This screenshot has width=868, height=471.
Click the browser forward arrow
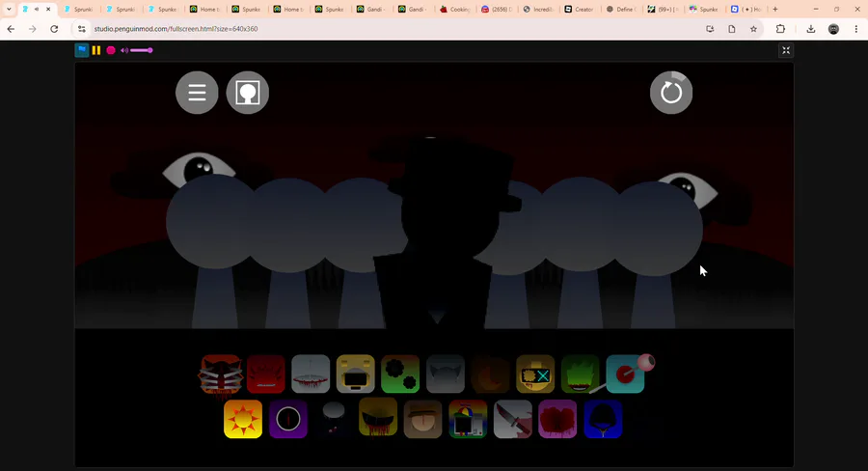32,29
